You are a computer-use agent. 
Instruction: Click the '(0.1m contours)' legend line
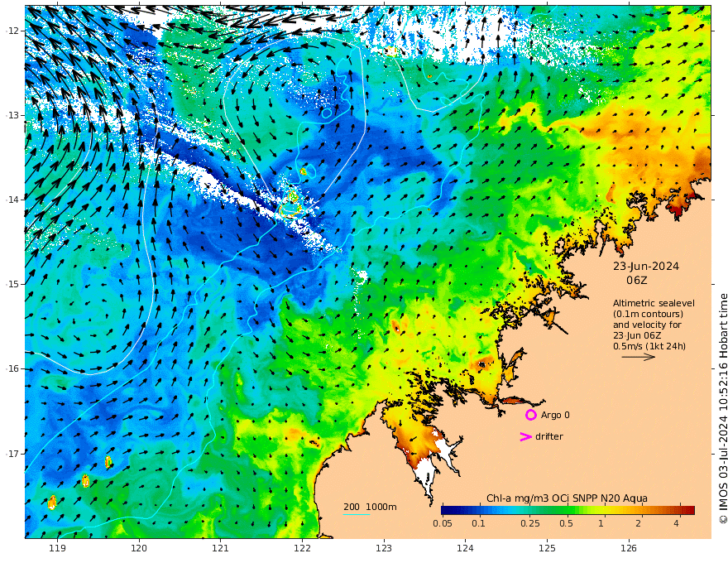click(x=648, y=315)
